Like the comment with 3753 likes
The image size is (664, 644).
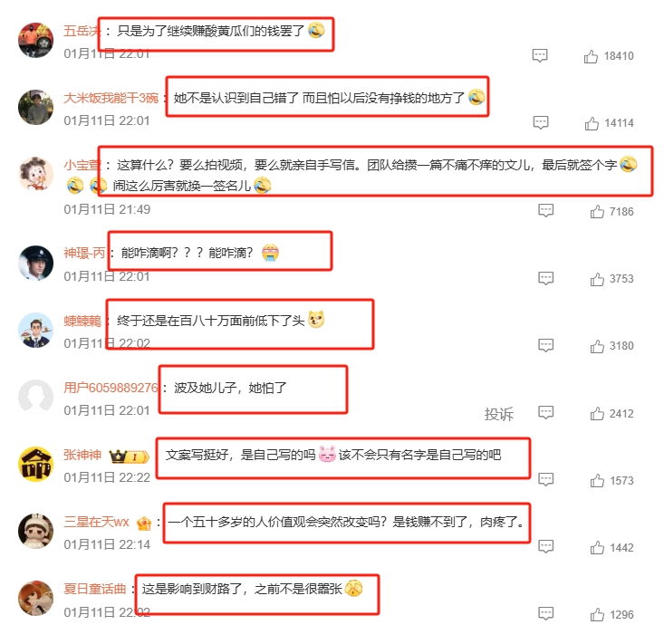point(597,279)
